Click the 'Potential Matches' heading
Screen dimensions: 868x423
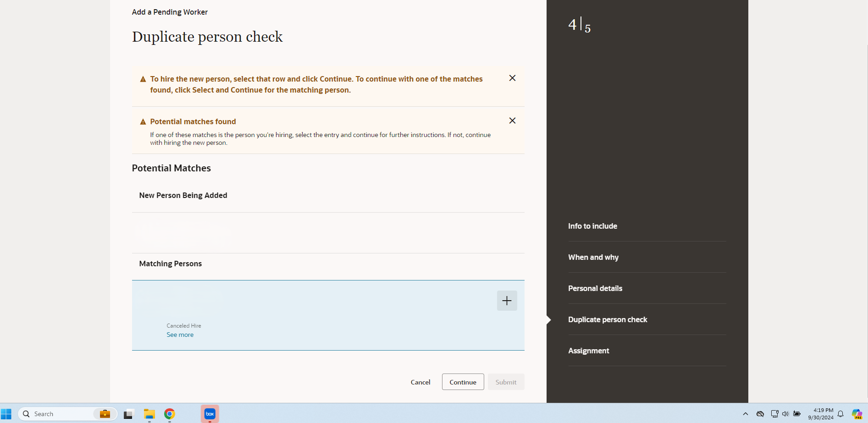(x=171, y=168)
